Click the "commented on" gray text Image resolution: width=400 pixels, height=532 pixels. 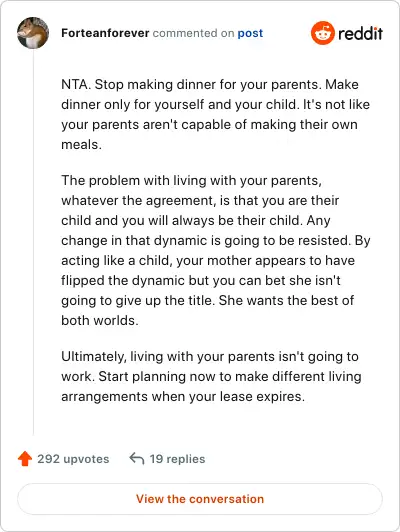click(x=193, y=33)
